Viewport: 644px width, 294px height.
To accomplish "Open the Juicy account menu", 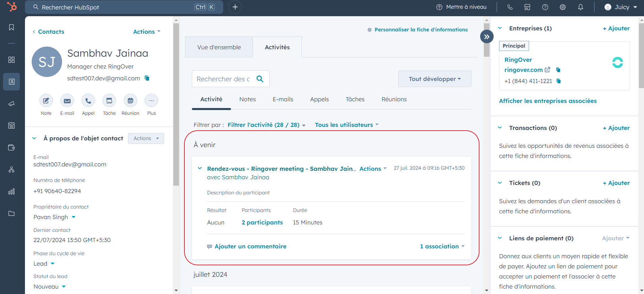I will 620,7.
